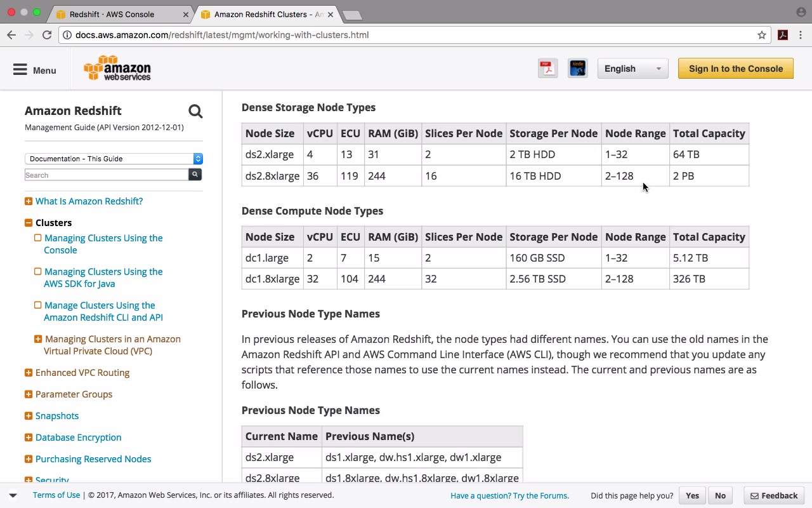This screenshot has width=812, height=508.
Task: Click the dc1.8xlarge node size cell
Action: pyautogui.click(x=272, y=279)
